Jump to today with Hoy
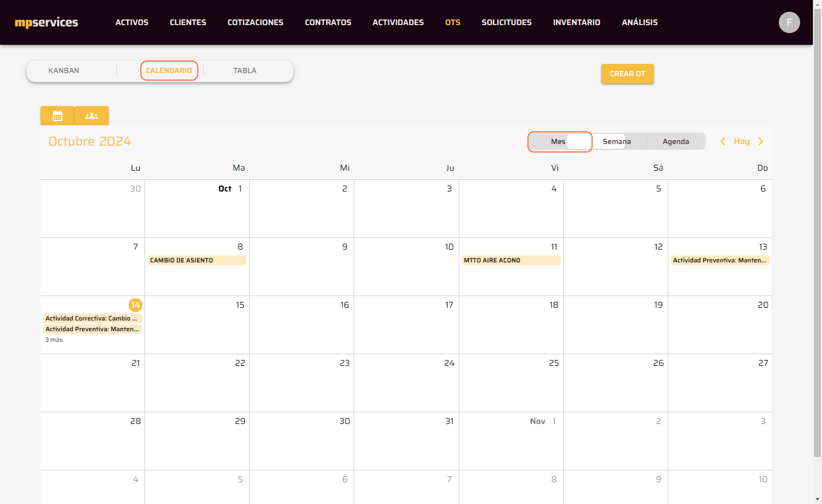This screenshot has width=822, height=504. [741, 141]
